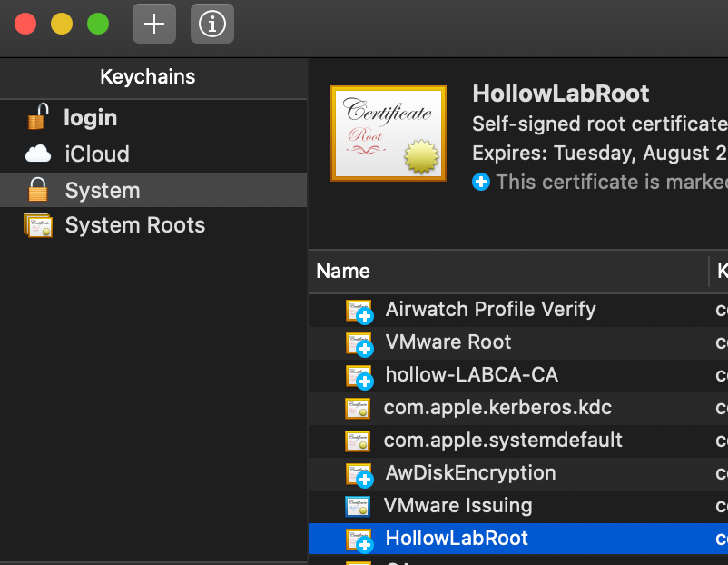728x565 pixels.
Task: Select the VMware Root certificate row
Action: pyautogui.click(x=448, y=342)
